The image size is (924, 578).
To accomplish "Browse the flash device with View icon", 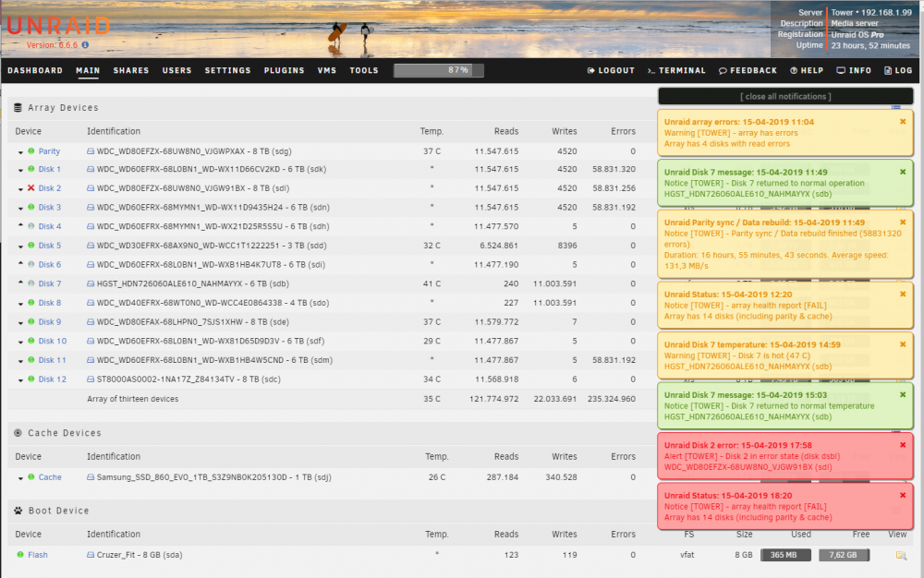I will 901,555.
